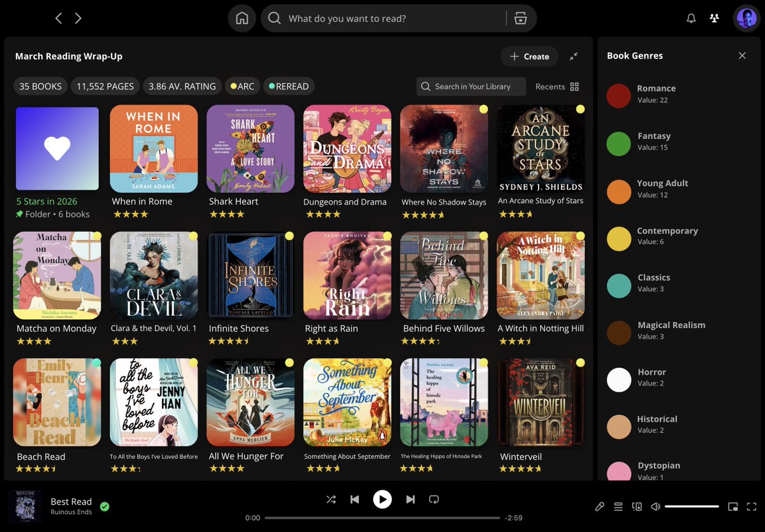Toggle the REREAD filter chip

pyautogui.click(x=289, y=86)
